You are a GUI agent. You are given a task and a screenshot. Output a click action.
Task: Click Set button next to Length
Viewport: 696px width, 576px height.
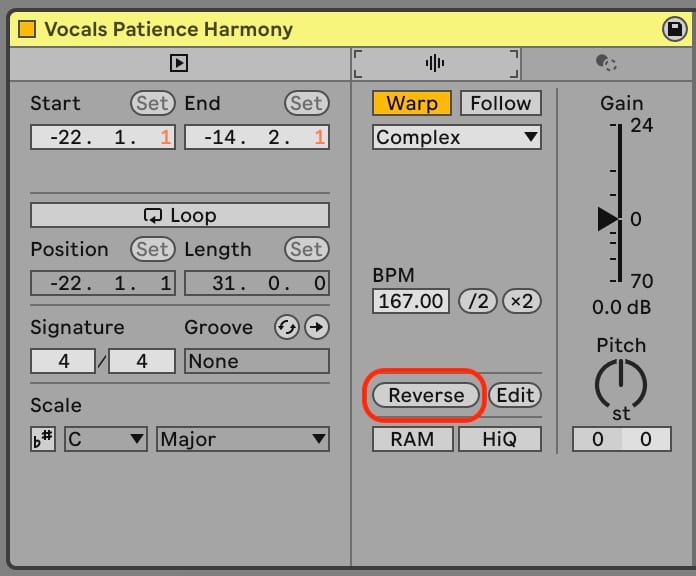pyautogui.click(x=307, y=249)
